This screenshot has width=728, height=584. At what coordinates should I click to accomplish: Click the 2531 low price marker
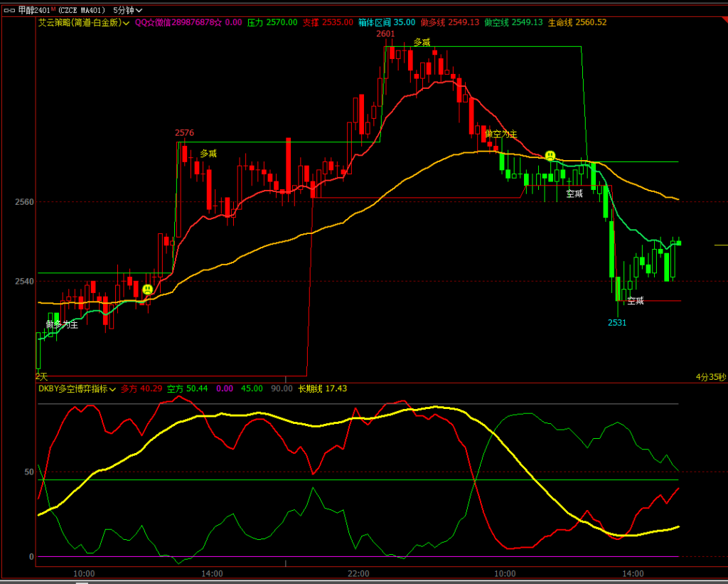coord(617,322)
